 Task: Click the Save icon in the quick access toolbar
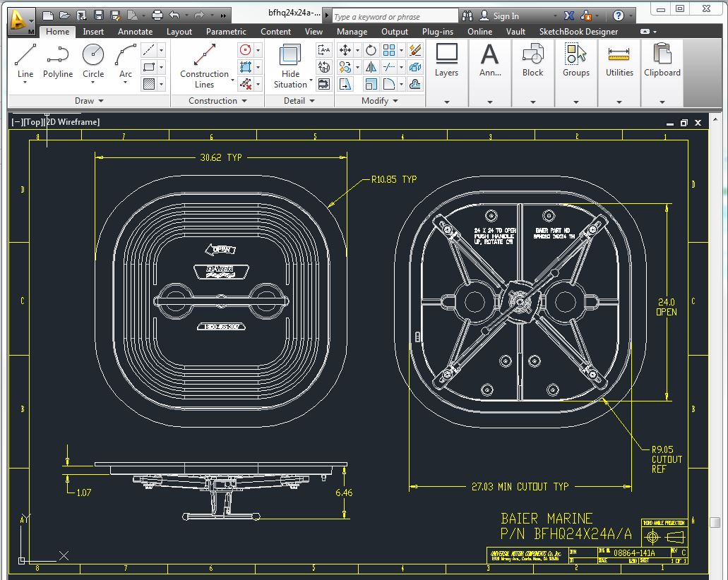[x=98, y=16]
